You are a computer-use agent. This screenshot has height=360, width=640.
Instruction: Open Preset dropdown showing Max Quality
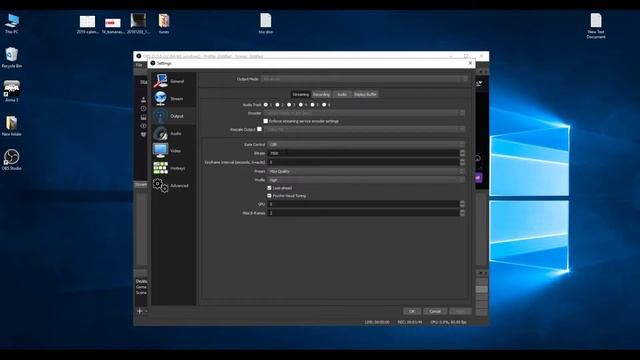pyautogui.click(x=366, y=171)
